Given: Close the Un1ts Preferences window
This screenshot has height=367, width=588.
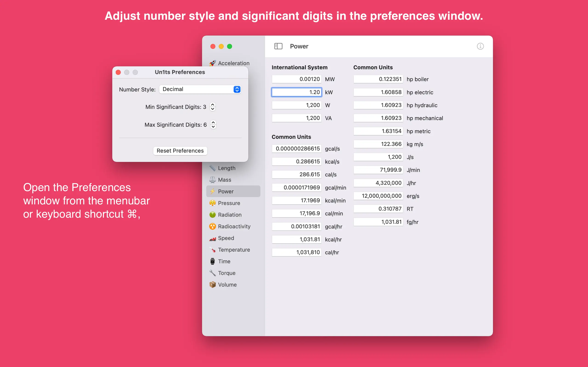Looking at the screenshot, I should click(118, 72).
